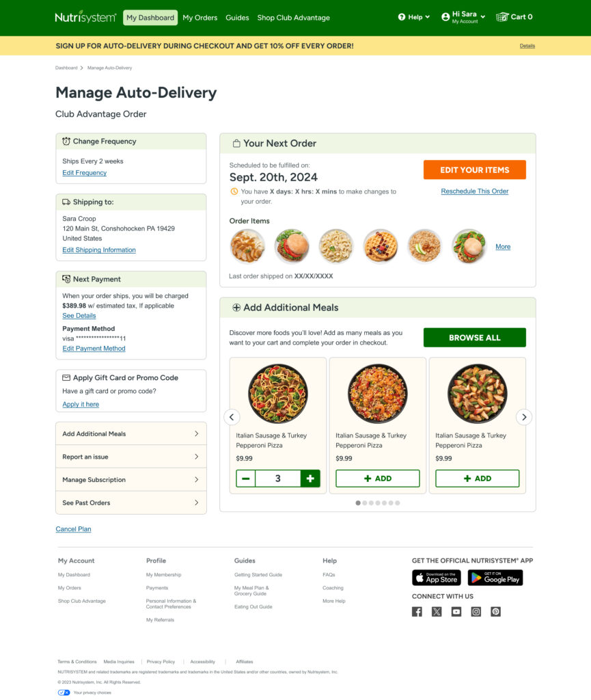Open the Instagram social icon
Image resolution: width=591 pixels, height=700 pixels.
pos(476,612)
